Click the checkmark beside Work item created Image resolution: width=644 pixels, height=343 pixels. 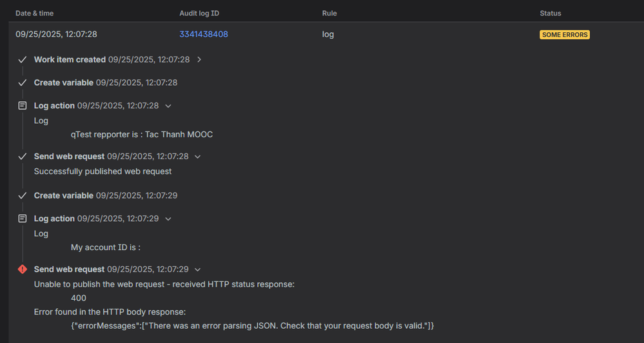(23, 59)
